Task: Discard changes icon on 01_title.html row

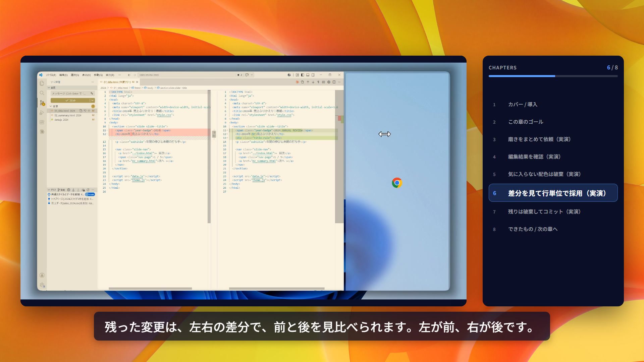Action: (x=85, y=111)
